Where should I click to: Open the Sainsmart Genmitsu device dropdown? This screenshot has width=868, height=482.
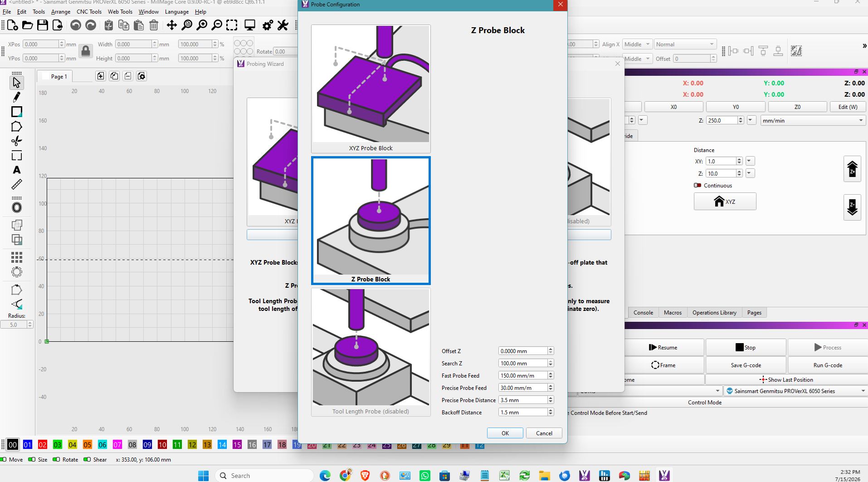tap(796, 391)
